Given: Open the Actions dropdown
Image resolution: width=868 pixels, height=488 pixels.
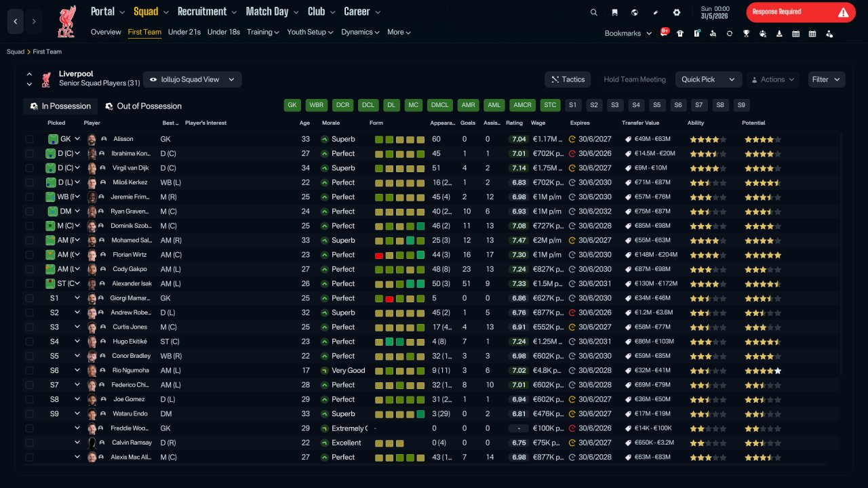Looking at the screenshot, I should (x=772, y=79).
